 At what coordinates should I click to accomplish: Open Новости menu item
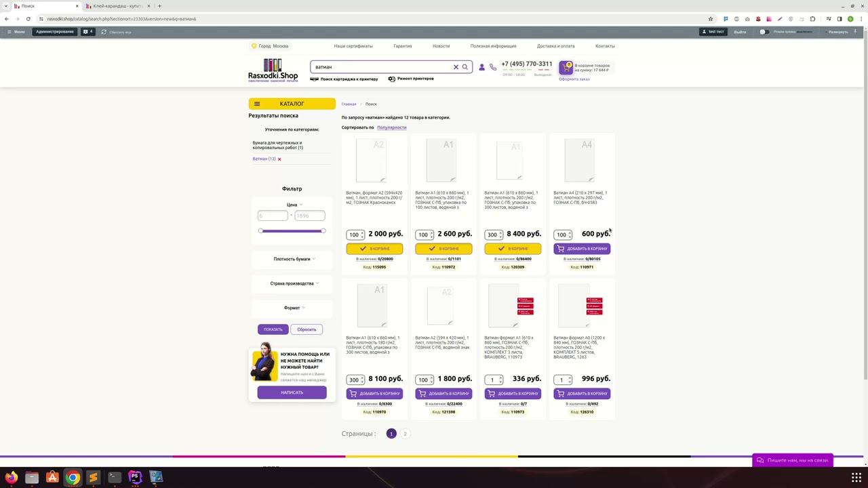(441, 46)
